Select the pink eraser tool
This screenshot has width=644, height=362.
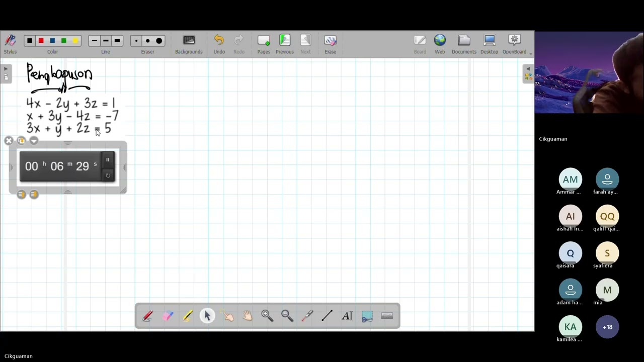pos(168,316)
